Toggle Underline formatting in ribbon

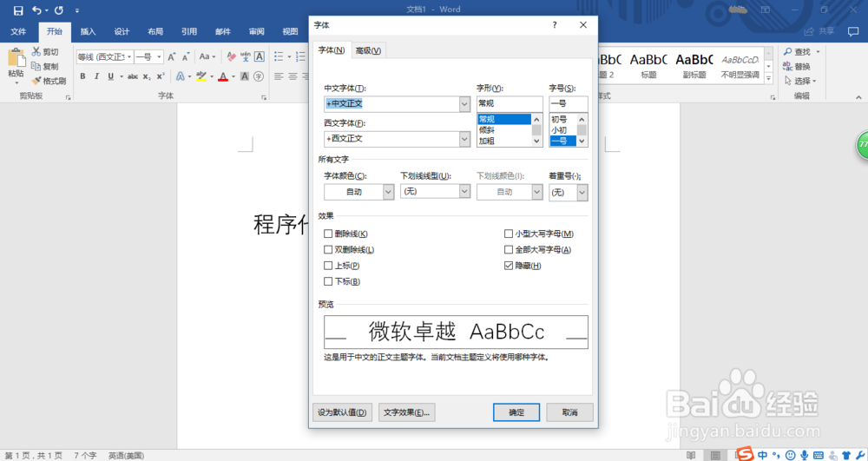[x=111, y=76]
